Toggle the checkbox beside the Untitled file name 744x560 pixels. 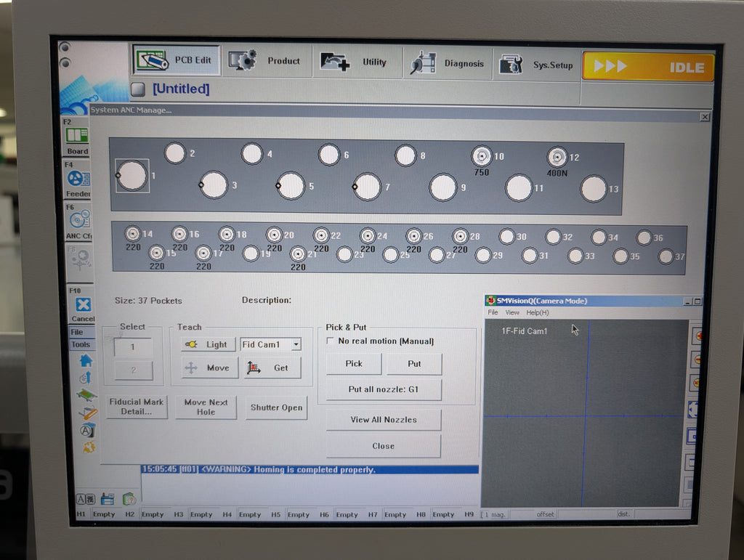pos(138,89)
